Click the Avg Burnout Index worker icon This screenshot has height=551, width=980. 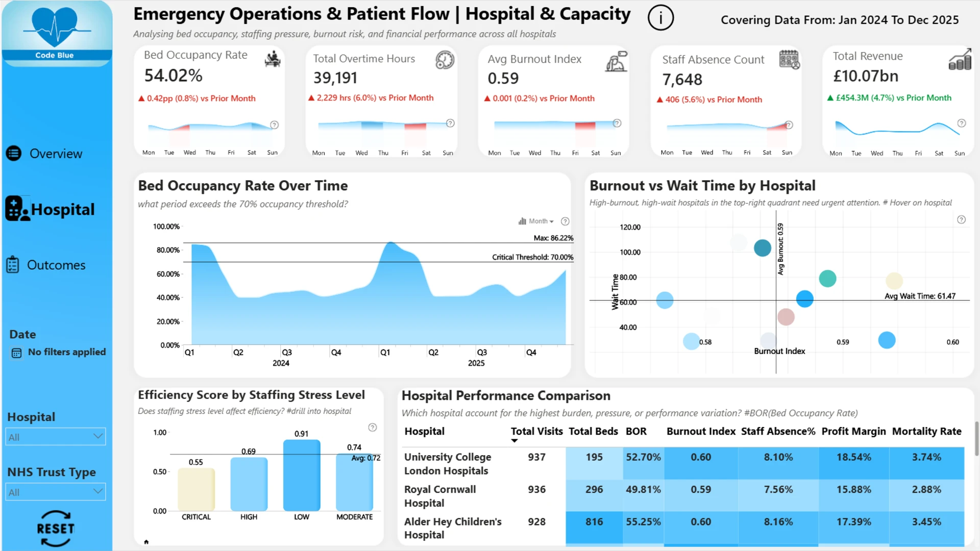click(x=616, y=61)
